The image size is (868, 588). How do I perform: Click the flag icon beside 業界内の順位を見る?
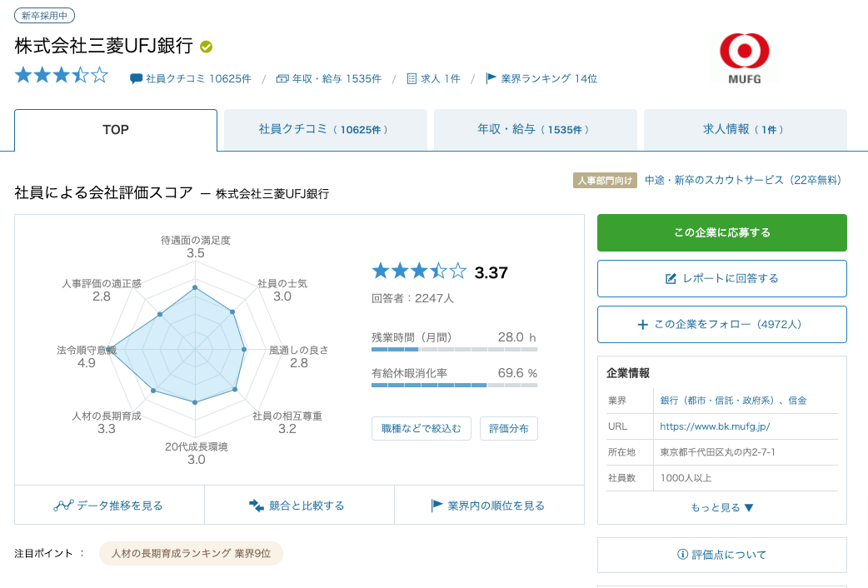tap(436, 505)
